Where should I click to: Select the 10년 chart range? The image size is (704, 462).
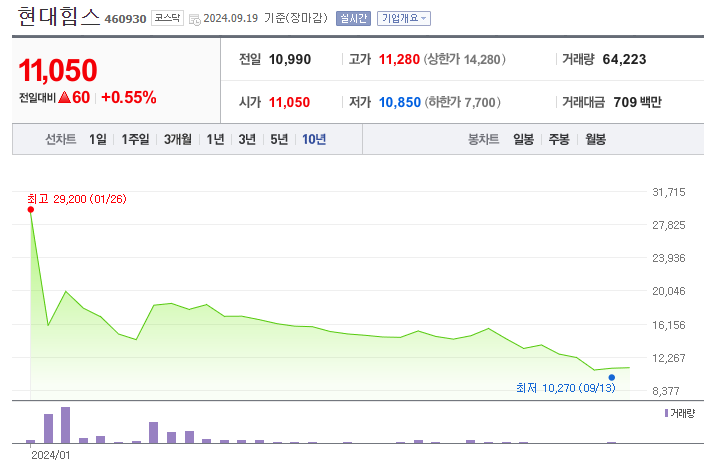point(314,140)
